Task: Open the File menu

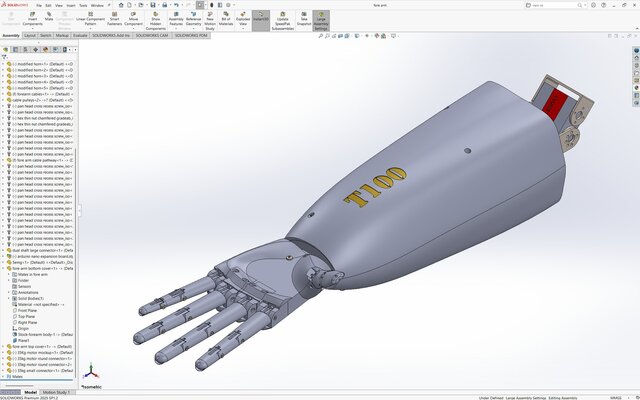Action: tap(39, 6)
